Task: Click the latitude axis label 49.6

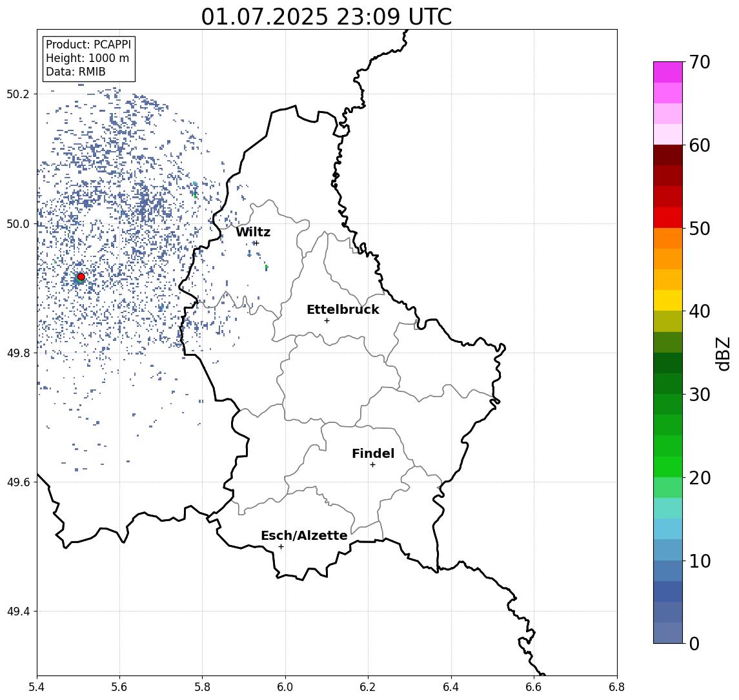Action: [x=18, y=482]
